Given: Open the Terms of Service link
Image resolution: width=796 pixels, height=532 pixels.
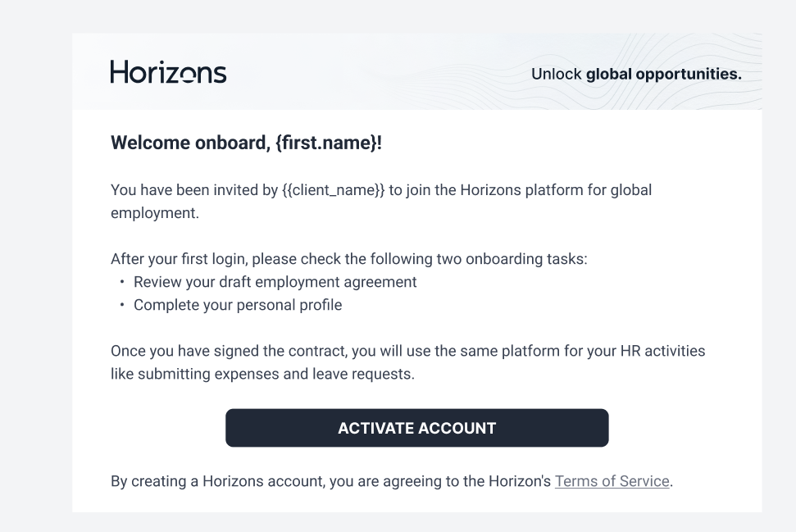Looking at the screenshot, I should tap(612, 481).
